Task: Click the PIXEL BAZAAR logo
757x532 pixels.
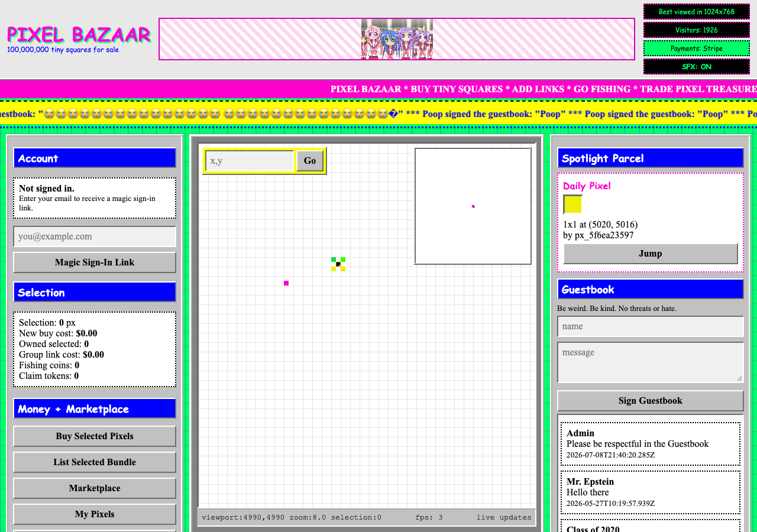Action: (x=79, y=35)
